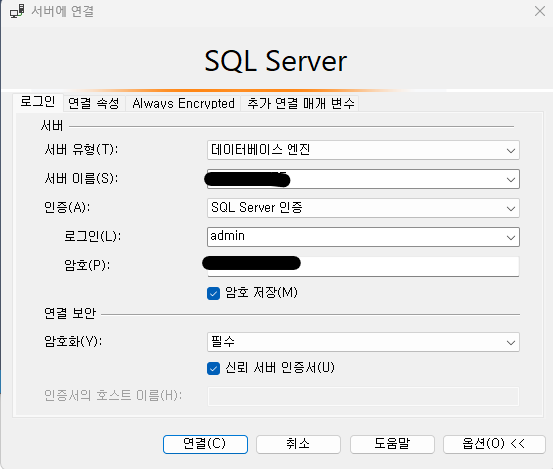Open 도움말 help button
This screenshot has width=553, height=469.
pos(392,444)
